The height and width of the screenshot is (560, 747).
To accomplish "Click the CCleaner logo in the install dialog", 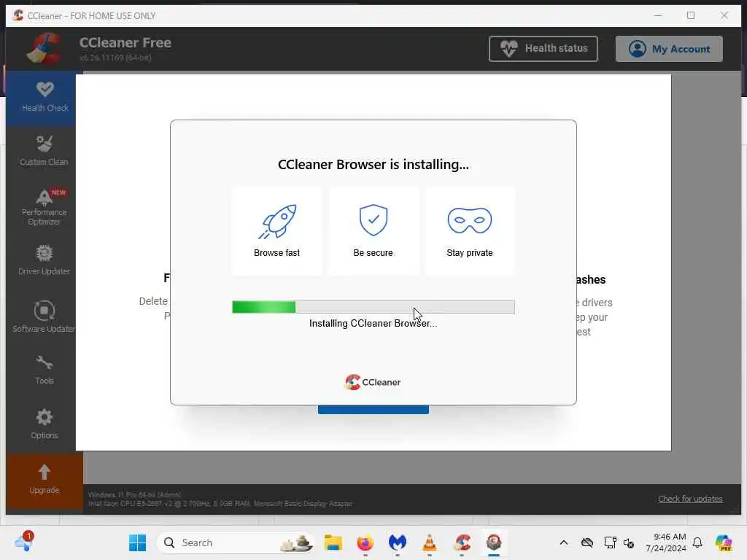I will click(x=373, y=382).
